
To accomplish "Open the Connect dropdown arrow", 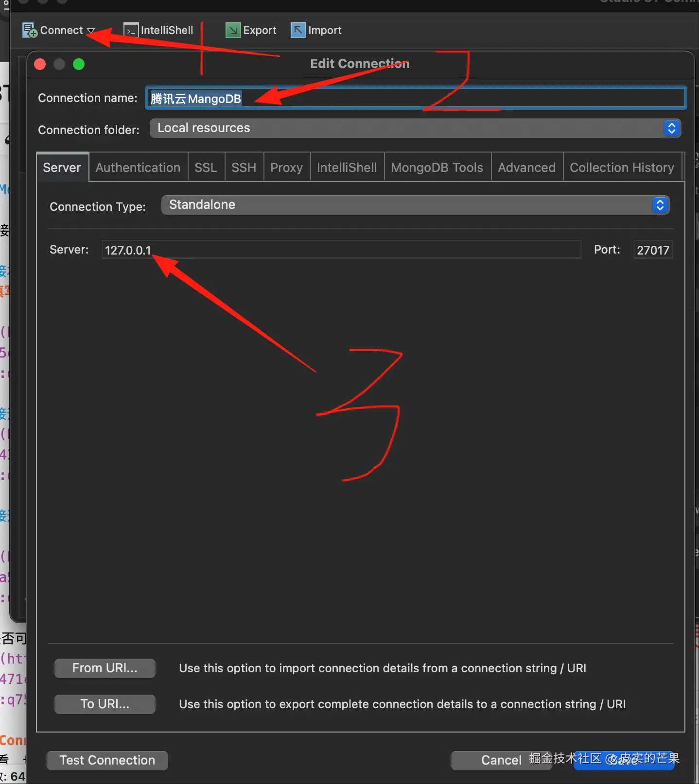I will (x=91, y=31).
